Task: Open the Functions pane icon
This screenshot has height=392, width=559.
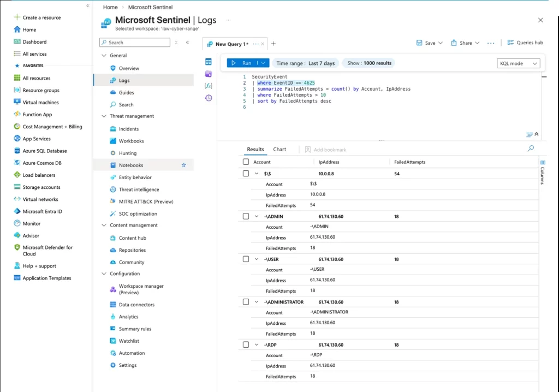Action: pyautogui.click(x=208, y=86)
